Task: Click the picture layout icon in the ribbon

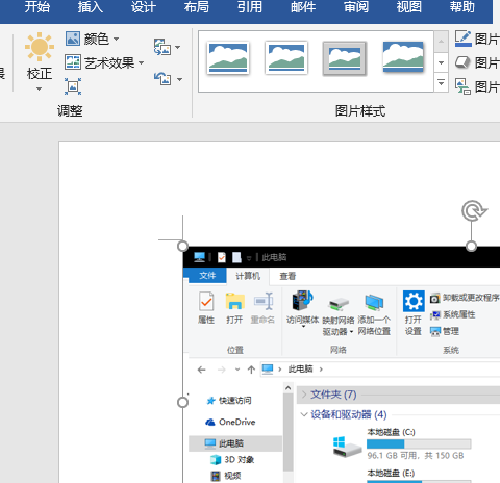Action: pos(463,87)
